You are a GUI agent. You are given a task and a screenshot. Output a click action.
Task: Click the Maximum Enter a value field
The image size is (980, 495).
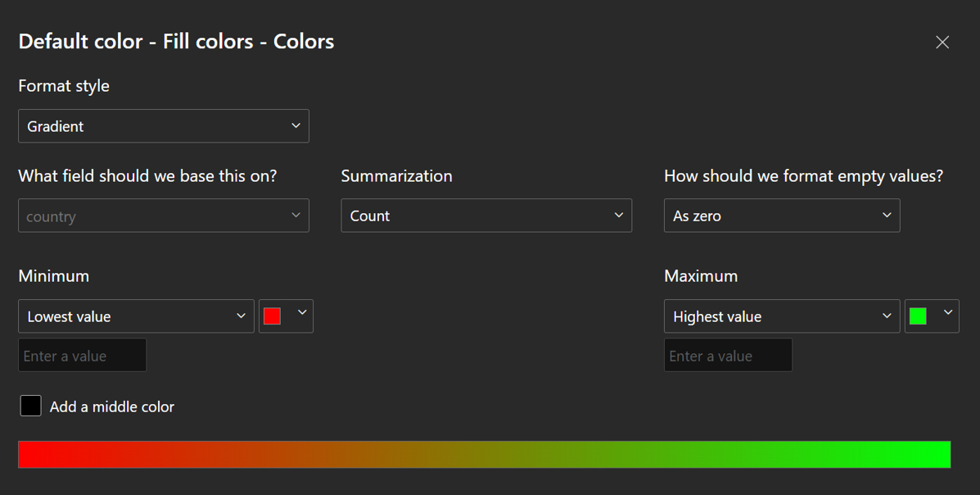[728, 355]
